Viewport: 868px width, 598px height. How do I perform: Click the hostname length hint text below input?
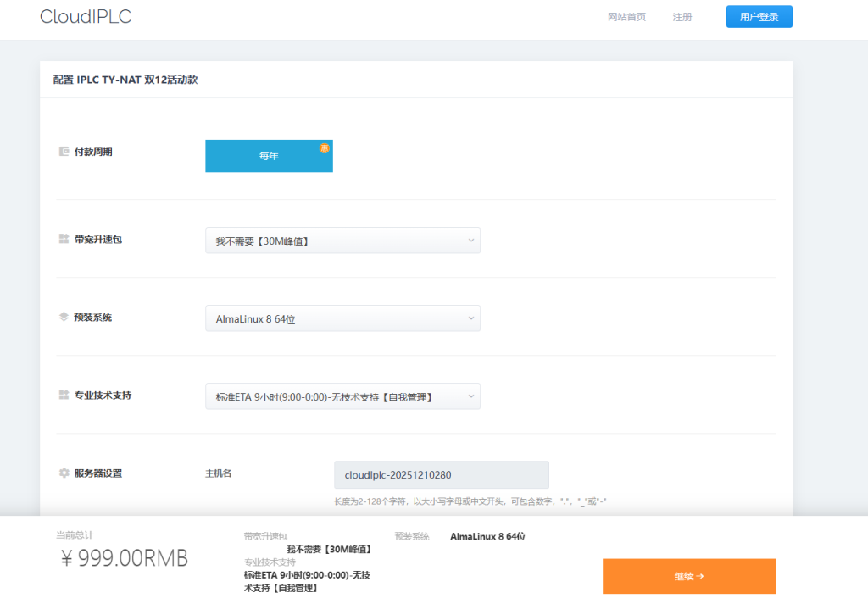[x=470, y=501]
